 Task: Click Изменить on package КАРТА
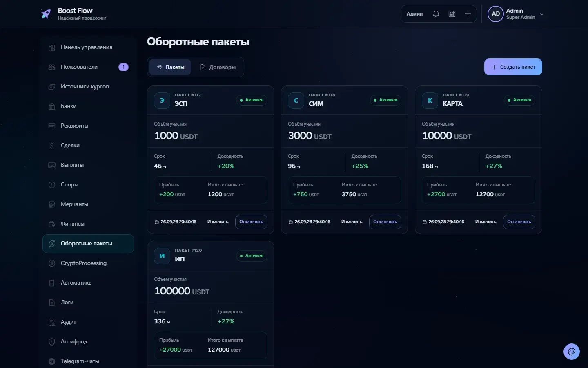tap(486, 222)
